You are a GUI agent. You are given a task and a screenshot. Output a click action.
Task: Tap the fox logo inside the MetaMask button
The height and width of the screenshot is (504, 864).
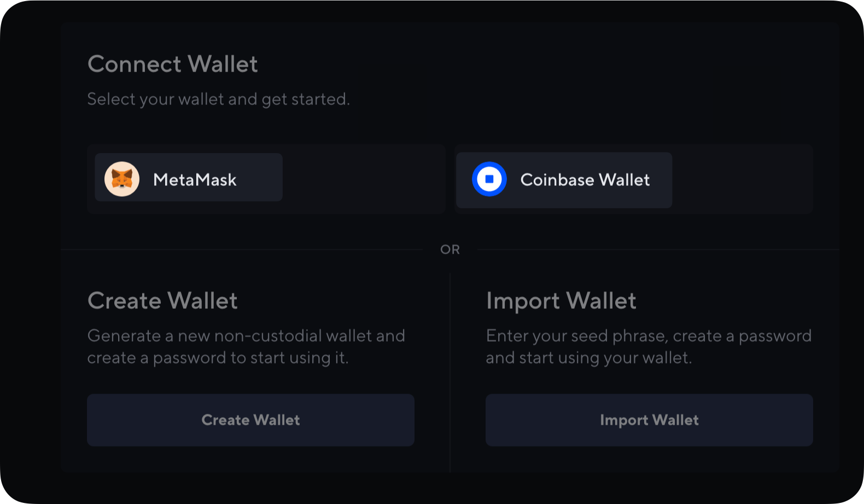pos(122,178)
